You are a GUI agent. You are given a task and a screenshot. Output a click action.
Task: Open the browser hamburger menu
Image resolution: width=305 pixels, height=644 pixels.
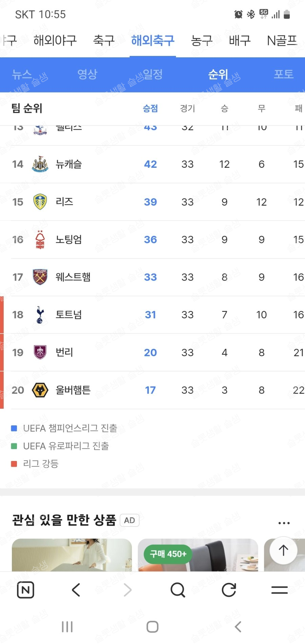pos(280,590)
